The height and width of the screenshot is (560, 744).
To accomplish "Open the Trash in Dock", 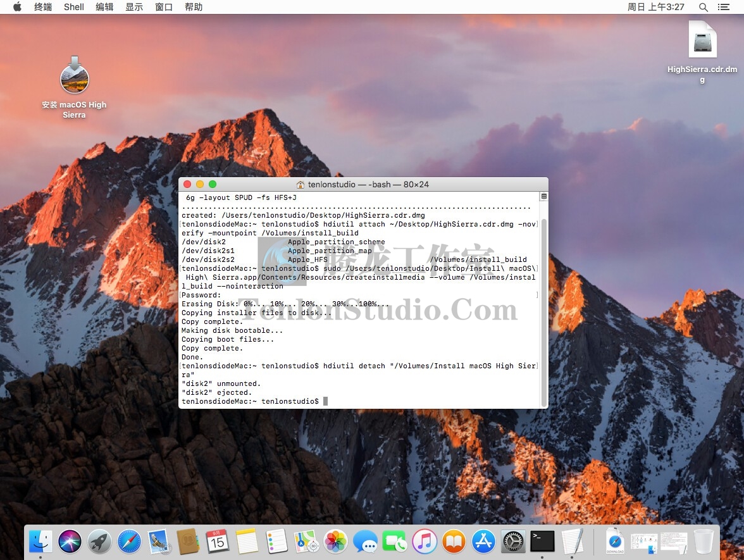I will coord(704,542).
